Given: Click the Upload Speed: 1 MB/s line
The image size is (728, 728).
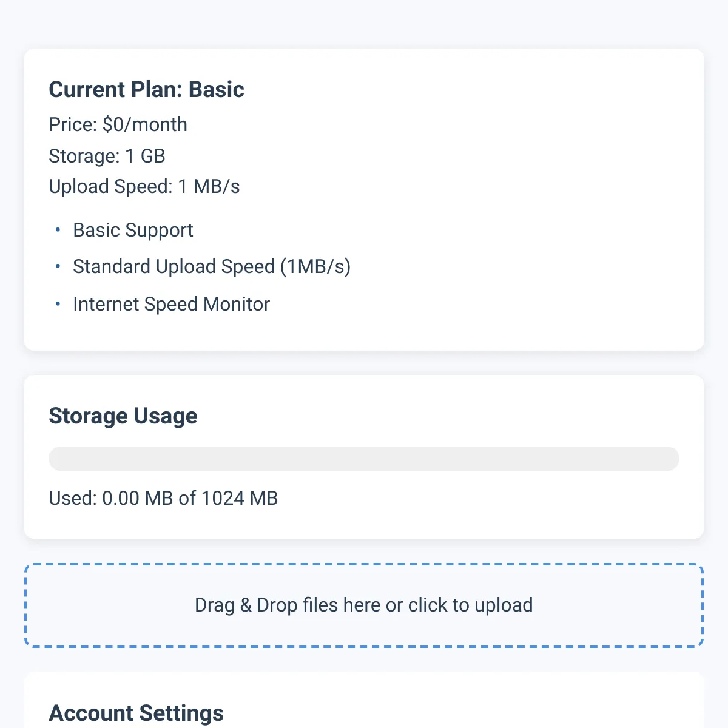Looking at the screenshot, I should coord(144,186).
